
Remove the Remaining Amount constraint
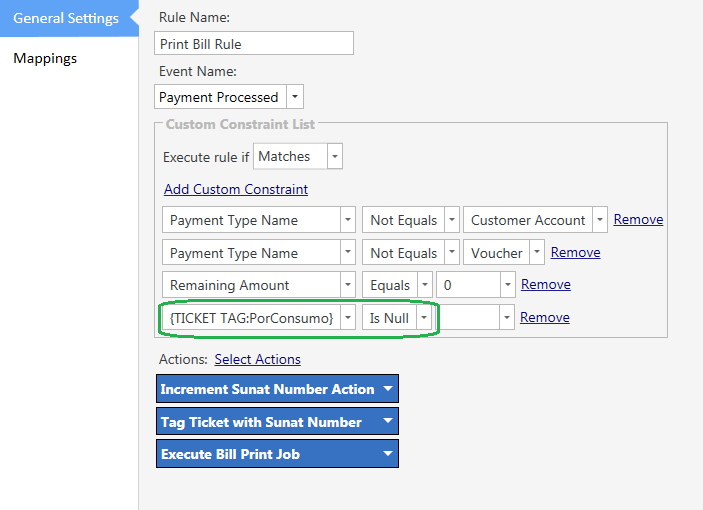[x=546, y=285]
